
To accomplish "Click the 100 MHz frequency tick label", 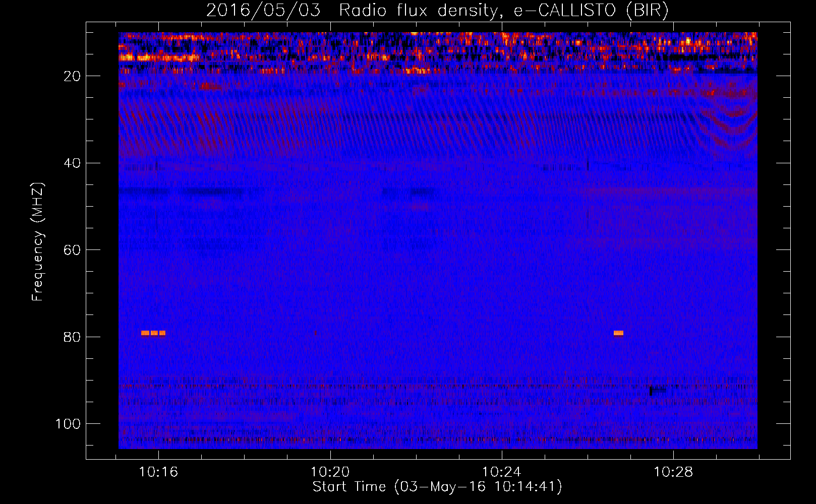I will pos(68,424).
